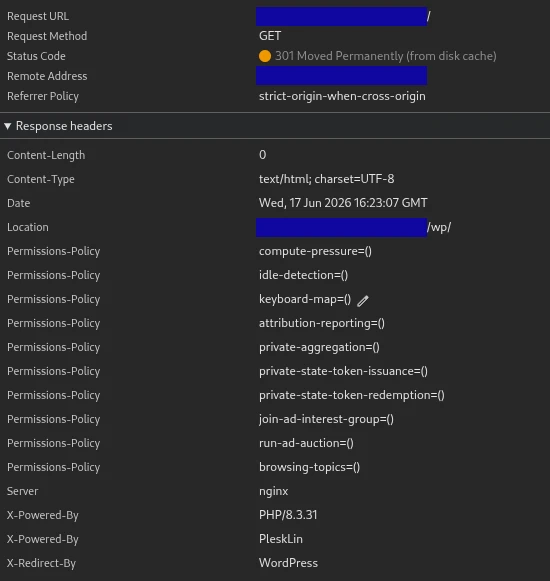Collapse the Response headers section
Image resolution: width=550 pixels, height=581 pixels.
tap(7, 126)
